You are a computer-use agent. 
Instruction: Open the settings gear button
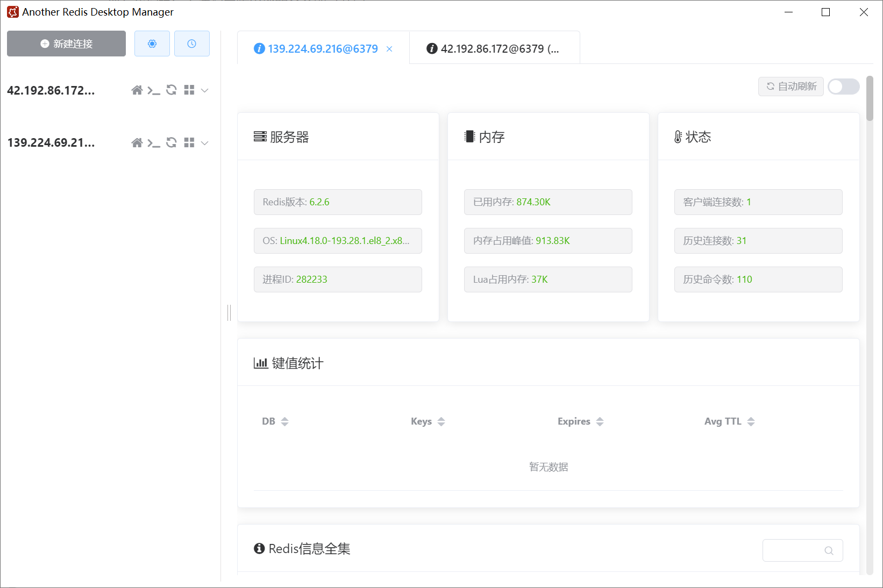click(x=152, y=44)
